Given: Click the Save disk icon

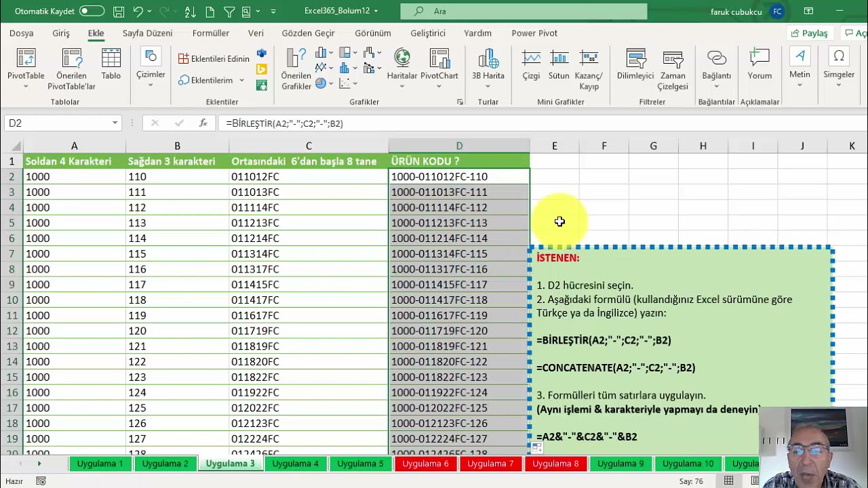Looking at the screenshot, I should pos(119,12).
